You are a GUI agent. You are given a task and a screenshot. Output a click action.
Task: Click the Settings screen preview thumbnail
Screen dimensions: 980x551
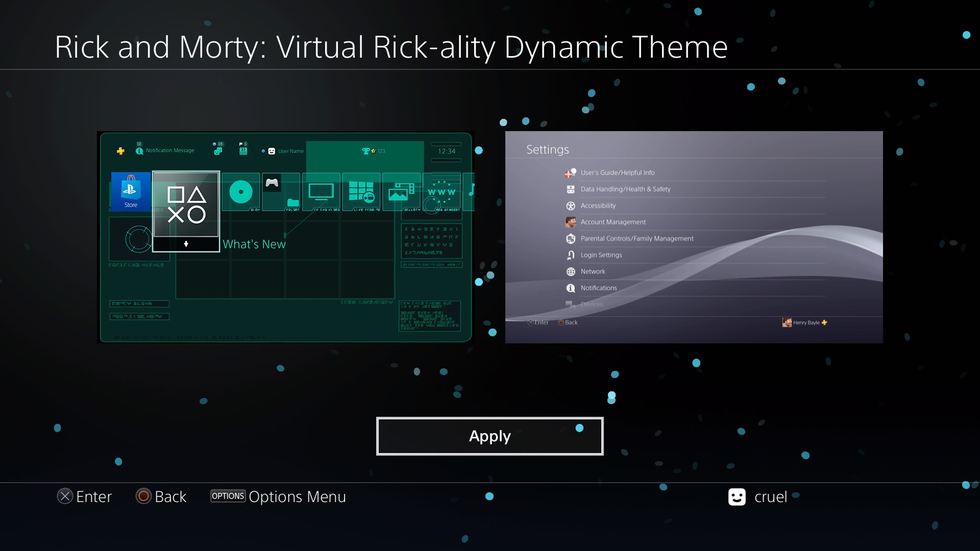tap(694, 237)
